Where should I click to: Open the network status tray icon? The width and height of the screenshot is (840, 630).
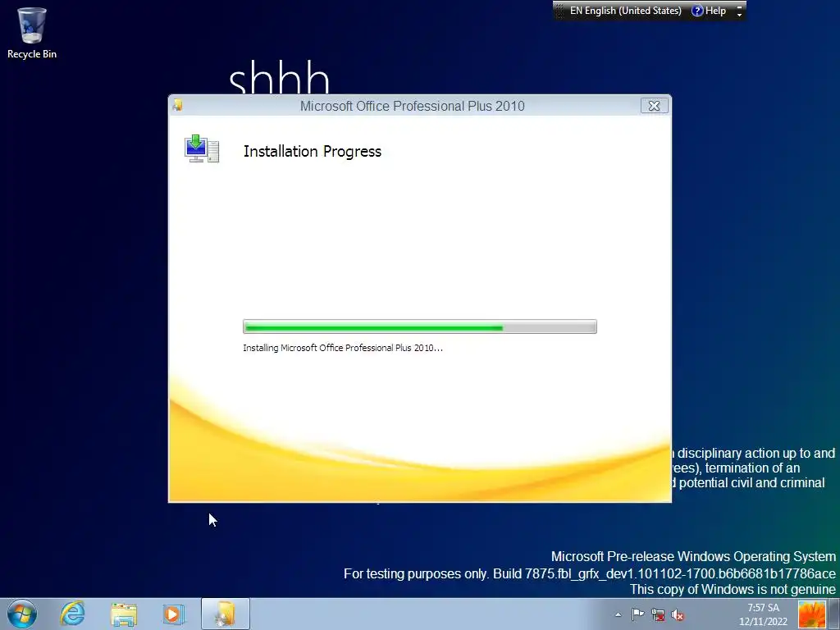[x=658, y=615]
